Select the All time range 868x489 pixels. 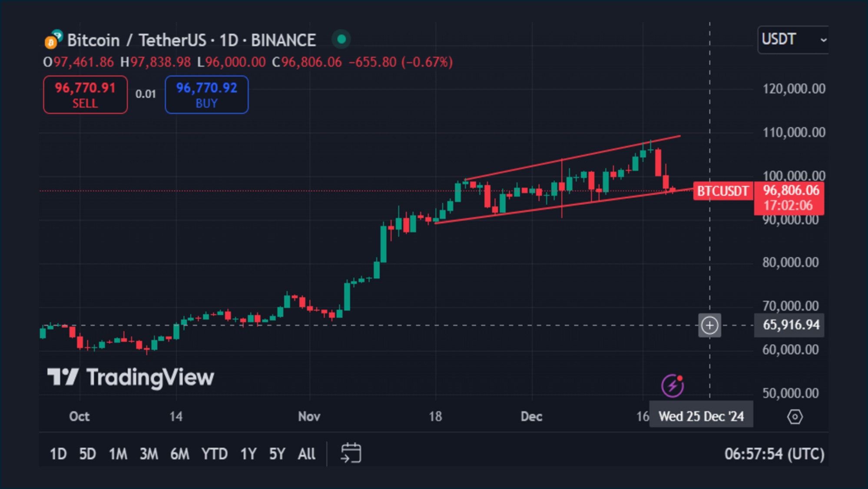[306, 454]
